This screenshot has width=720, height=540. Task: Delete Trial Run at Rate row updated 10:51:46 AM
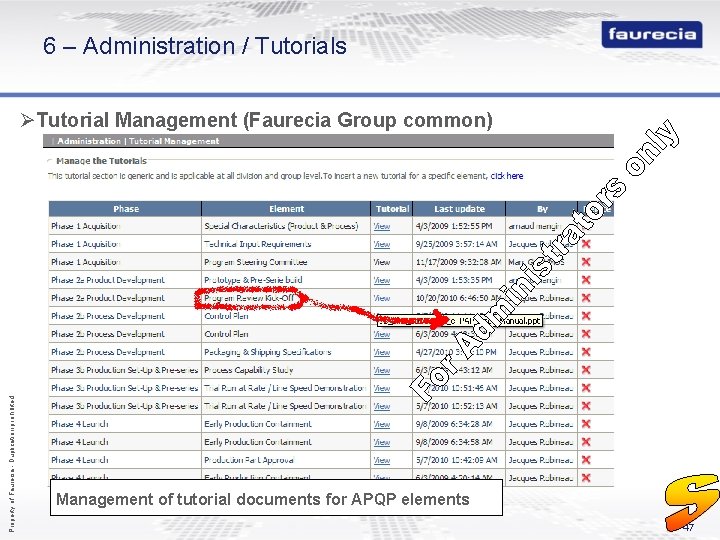(x=586, y=388)
